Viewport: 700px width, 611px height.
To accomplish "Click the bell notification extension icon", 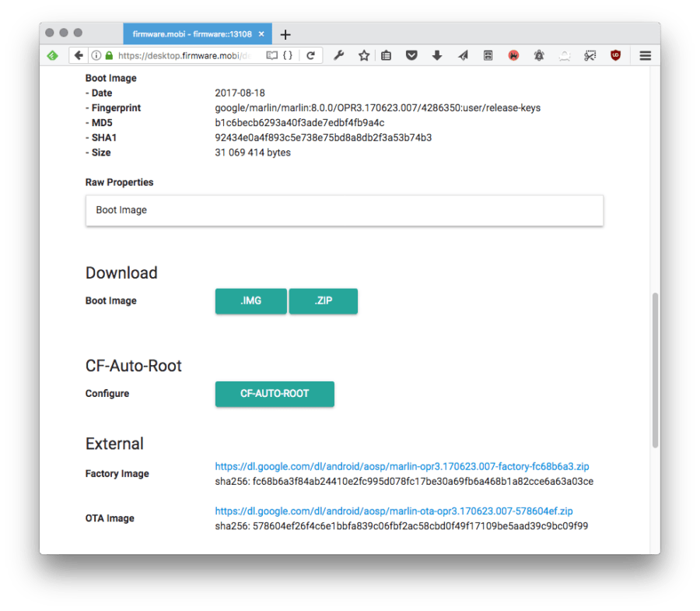I will pyautogui.click(x=539, y=55).
